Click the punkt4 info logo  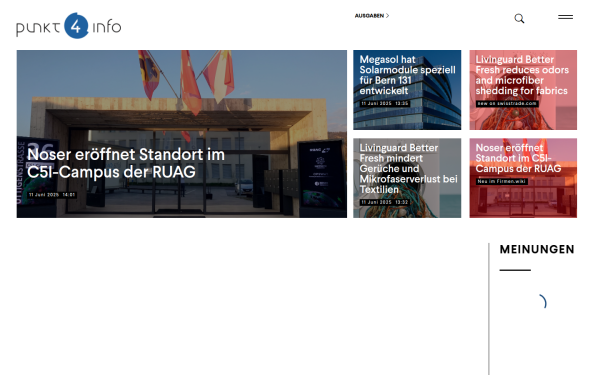pos(68,26)
